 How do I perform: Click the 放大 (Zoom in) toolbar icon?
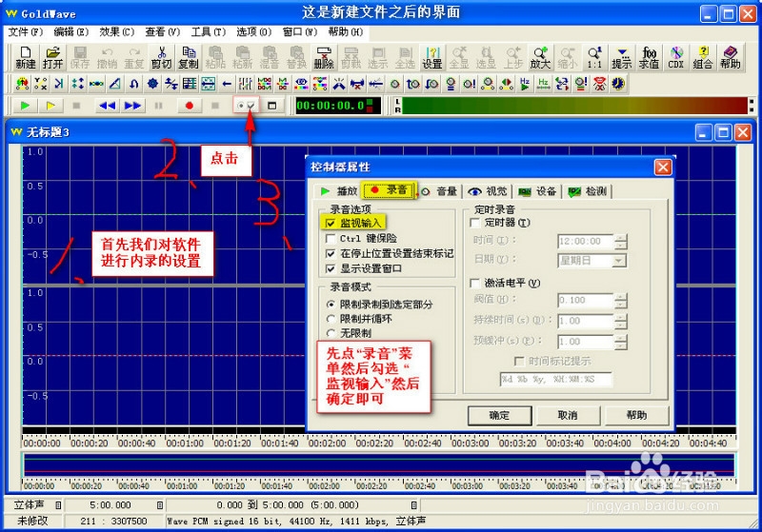(x=540, y=57)
